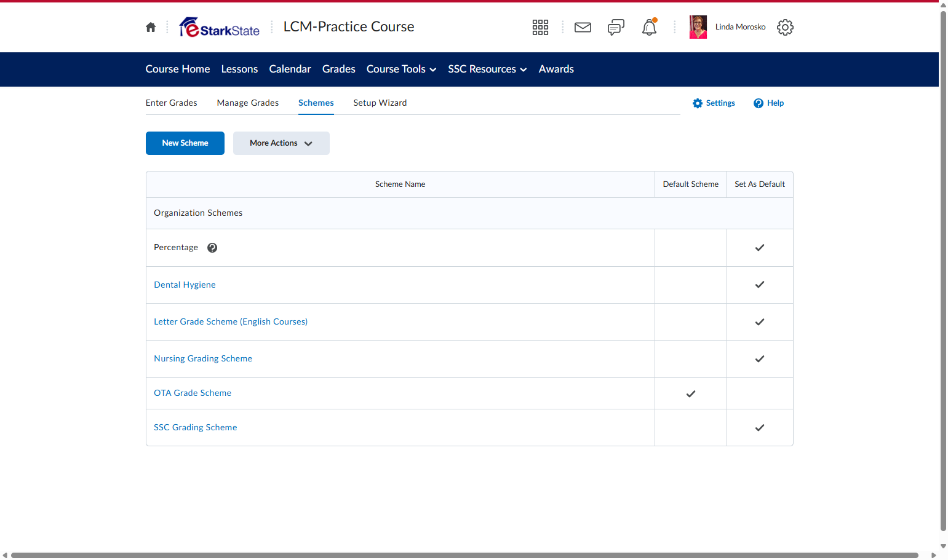
Task: Open the course selector grid icon
Action: coord(540,27)
